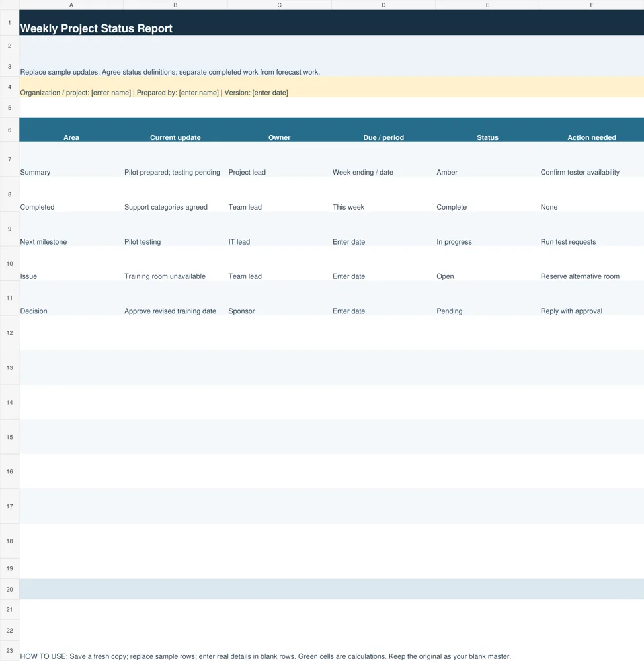This screenshot has height=661, width=644.
Task: Select the 'Status' table header
Action: pyautogui.click(x=487, y=130)
